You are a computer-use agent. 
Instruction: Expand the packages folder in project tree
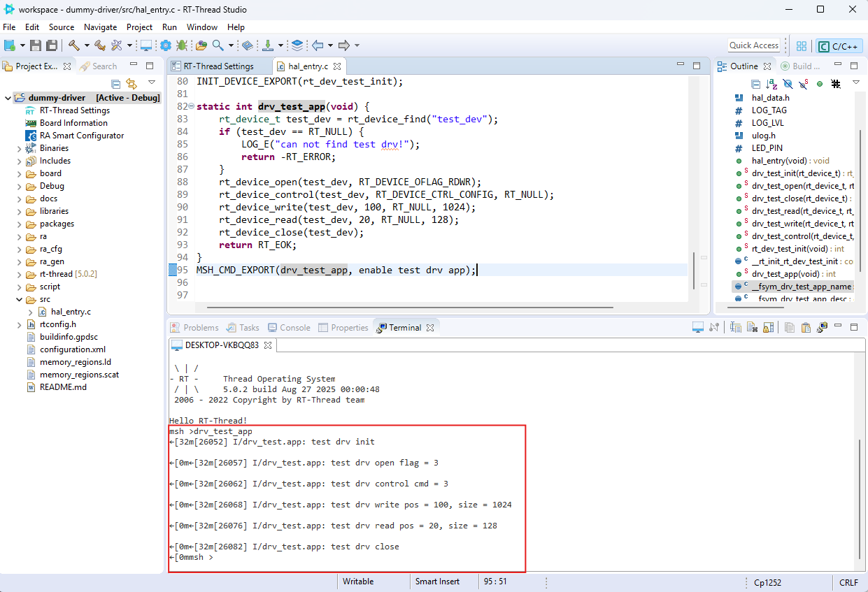pos(20,224)
